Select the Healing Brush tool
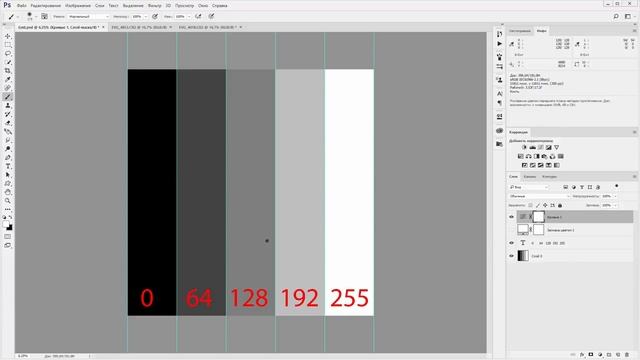The height and width of the screenshot is (360, 640). 8,88
